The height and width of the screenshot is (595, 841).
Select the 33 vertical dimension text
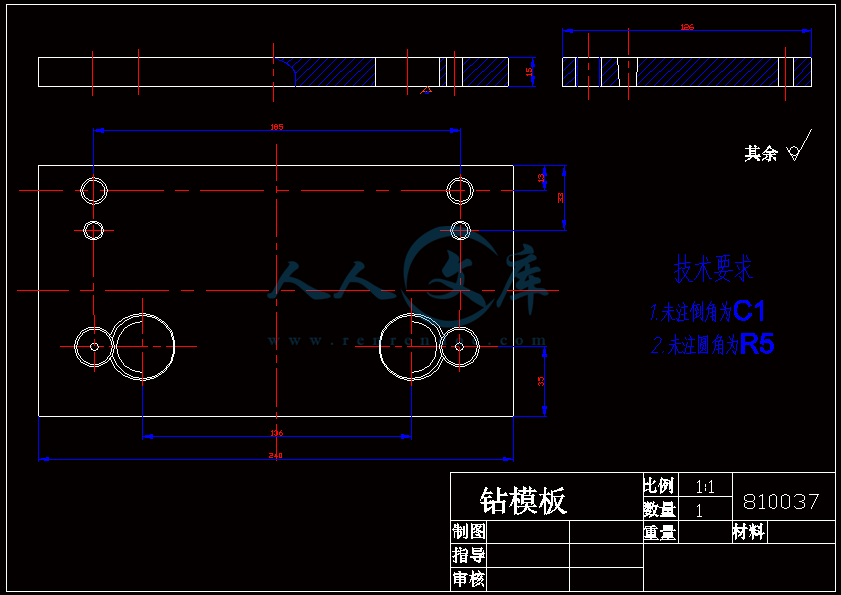[560, 198]
